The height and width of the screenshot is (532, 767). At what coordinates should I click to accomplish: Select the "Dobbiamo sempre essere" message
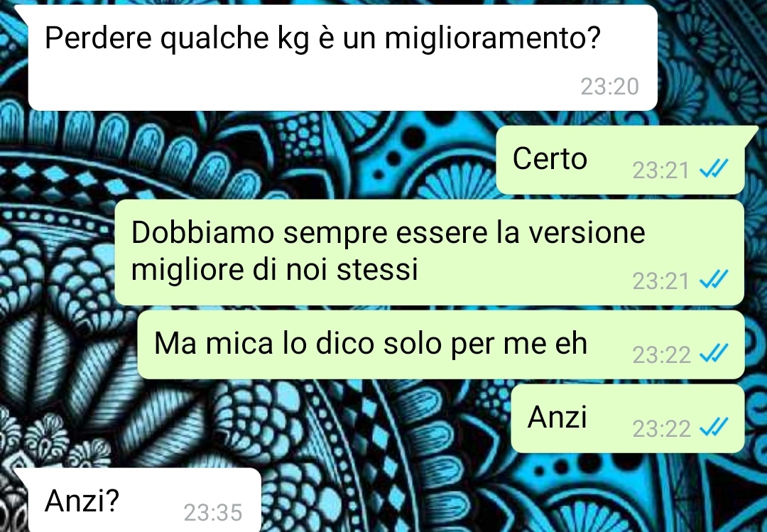[429, 252]
